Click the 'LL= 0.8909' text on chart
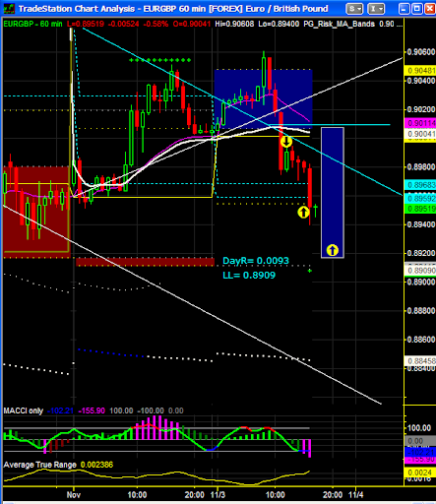This screenshot has width=436, height=504. tap(249, 275)
